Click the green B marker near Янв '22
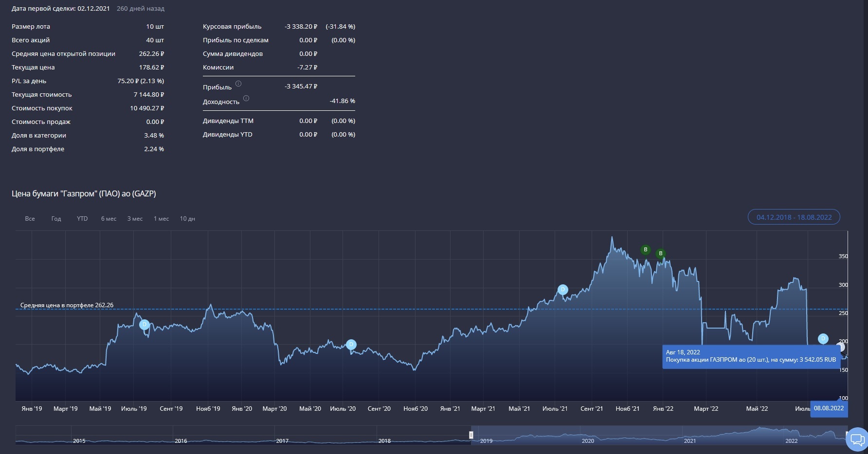This screenshot has width=868, height=454. pyautogui.click(x=661, y=253)
